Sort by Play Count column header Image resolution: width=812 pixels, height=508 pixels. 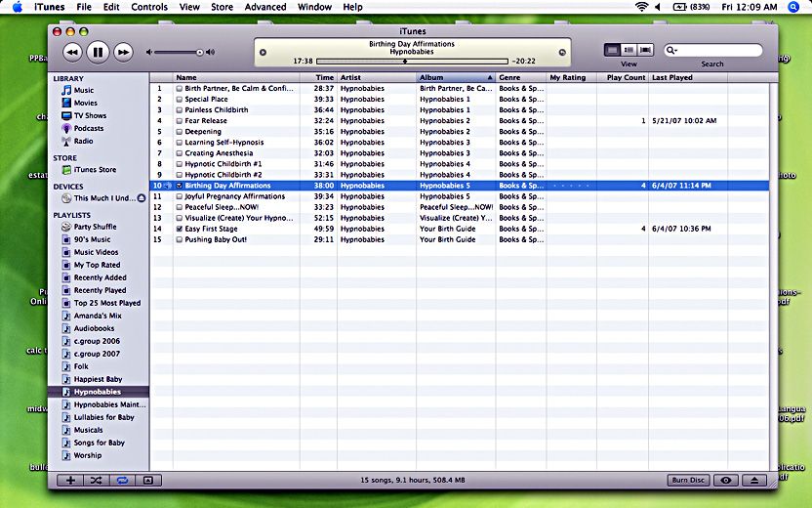click(623, 78)
